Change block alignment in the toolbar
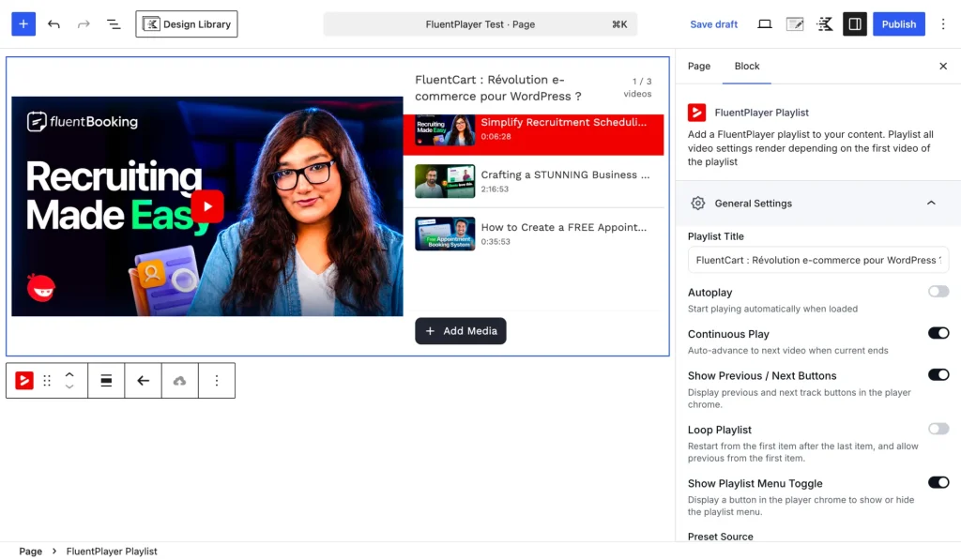The width and height of the screenshot is (961, 560). coord(106,381)
